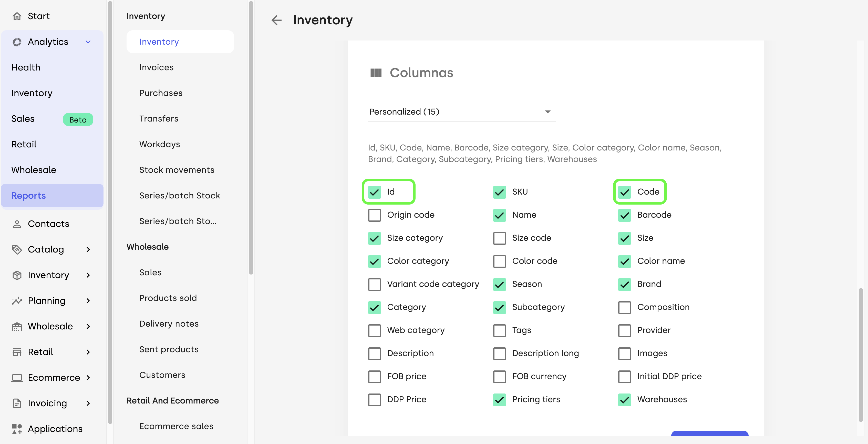Enable the DDP Price checkbox
This screenshot has width=868, height=444.
374,400
